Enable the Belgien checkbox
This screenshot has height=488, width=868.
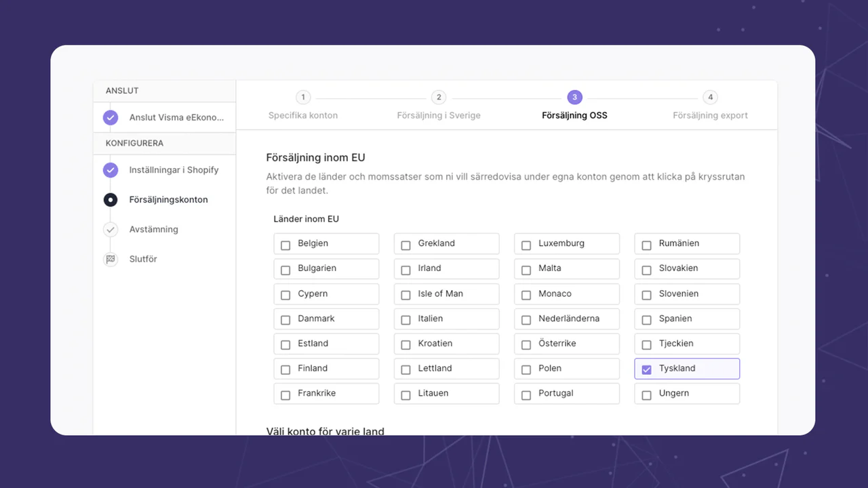(x=285, y=245)
